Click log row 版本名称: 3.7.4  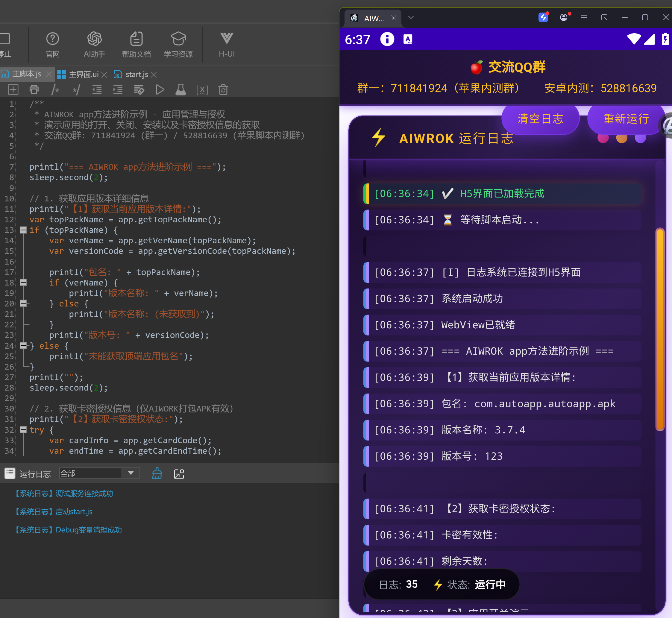(x=502, y=430)
